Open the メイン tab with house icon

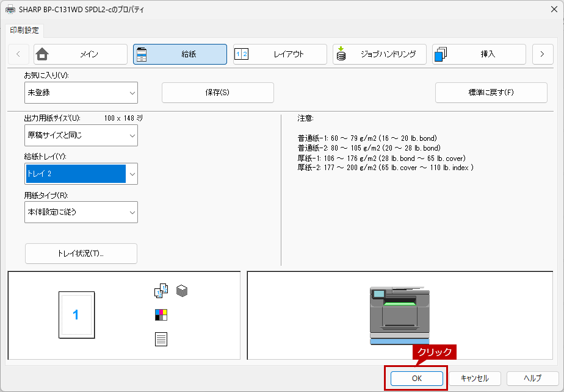(x=81, y=54)
